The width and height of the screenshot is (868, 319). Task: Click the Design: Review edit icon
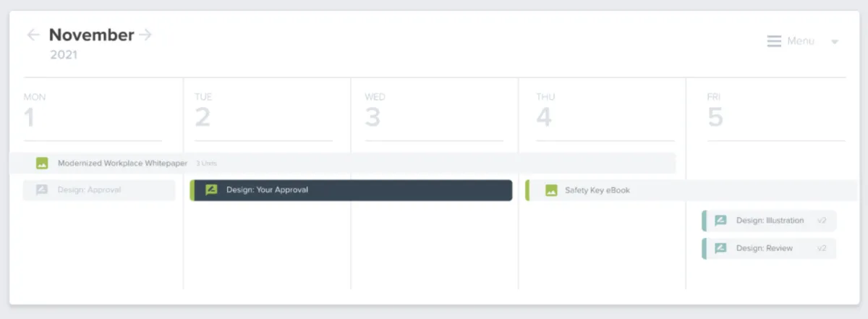[720, 248]
